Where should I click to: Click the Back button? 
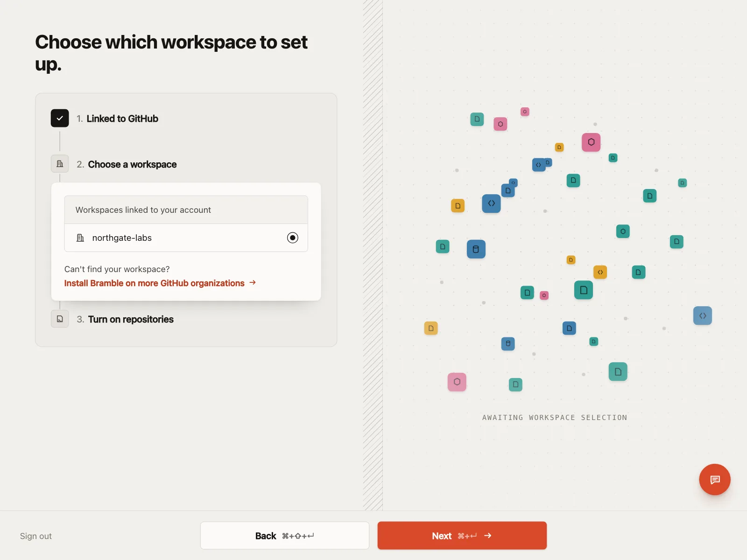tap(285, 536)
